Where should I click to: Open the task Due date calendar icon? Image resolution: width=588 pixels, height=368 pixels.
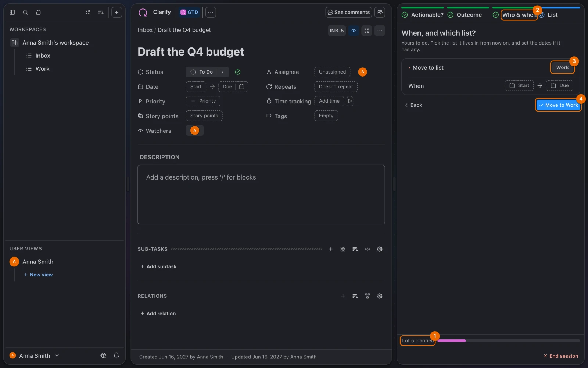point(242,86)
